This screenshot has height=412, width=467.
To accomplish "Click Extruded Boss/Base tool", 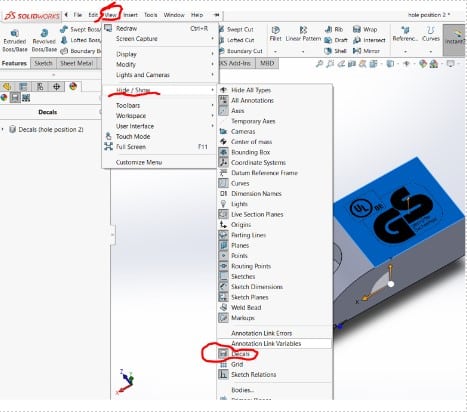I will 15,40.
